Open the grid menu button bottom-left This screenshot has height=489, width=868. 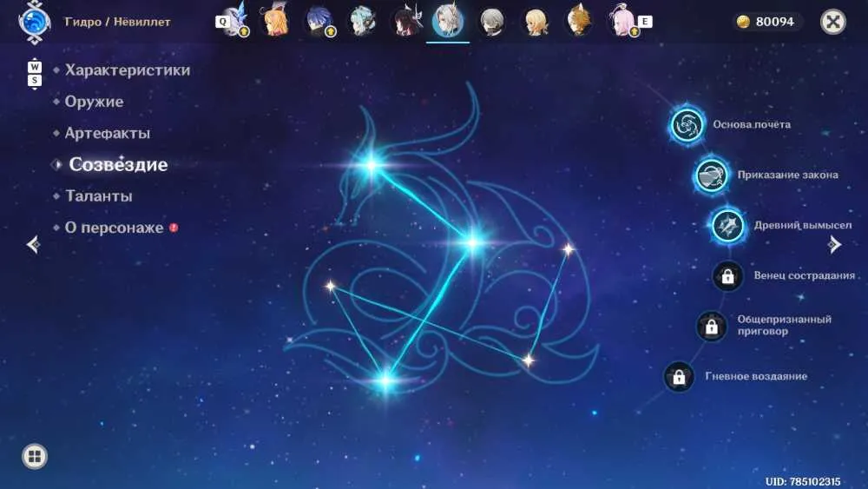(35, 457)
